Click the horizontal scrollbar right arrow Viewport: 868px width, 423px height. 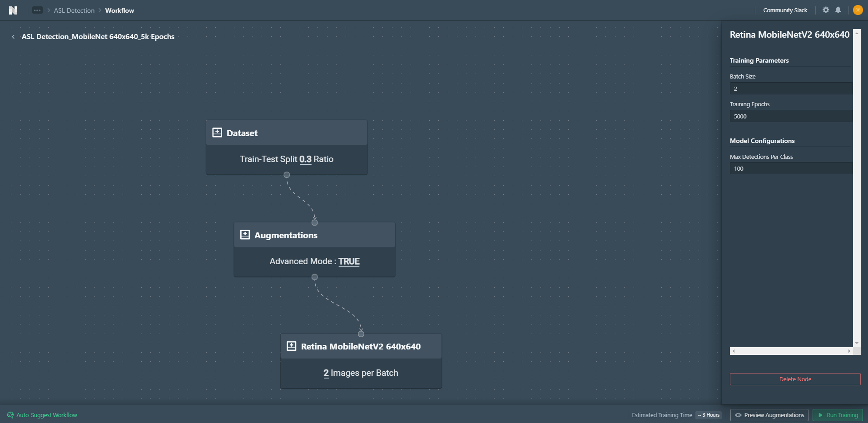click(x=849, y=351)
